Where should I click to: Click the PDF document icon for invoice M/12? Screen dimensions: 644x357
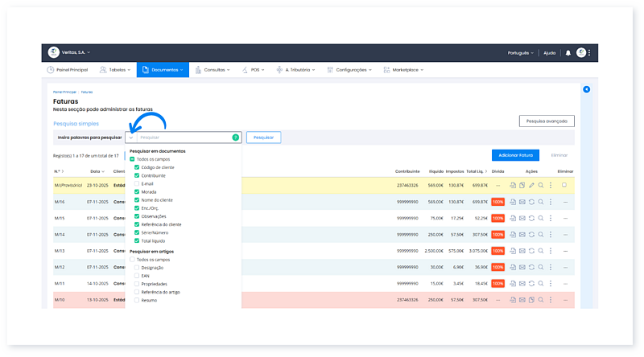tap(512, 267)
